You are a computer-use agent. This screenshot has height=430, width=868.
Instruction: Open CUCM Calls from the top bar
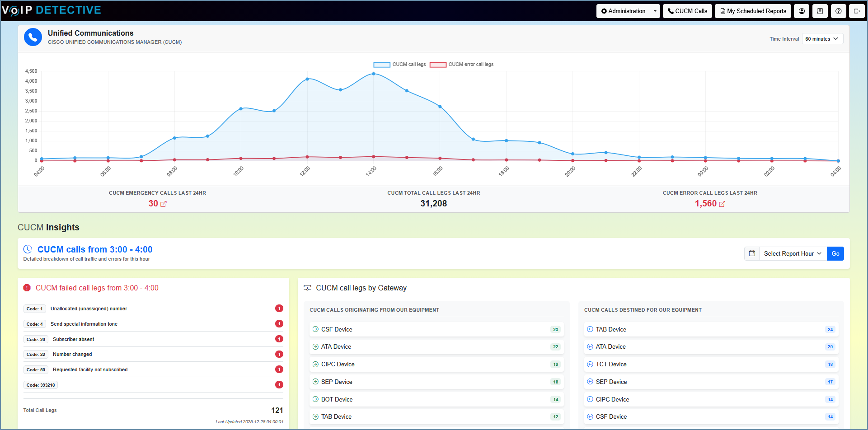pos(688,11)
